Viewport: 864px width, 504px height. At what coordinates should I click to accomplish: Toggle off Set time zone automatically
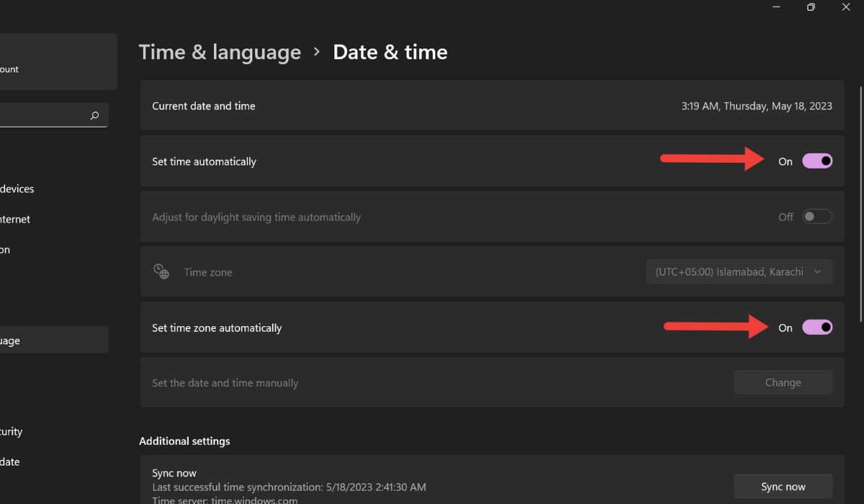pyautogui.click(x=819, y=328)
